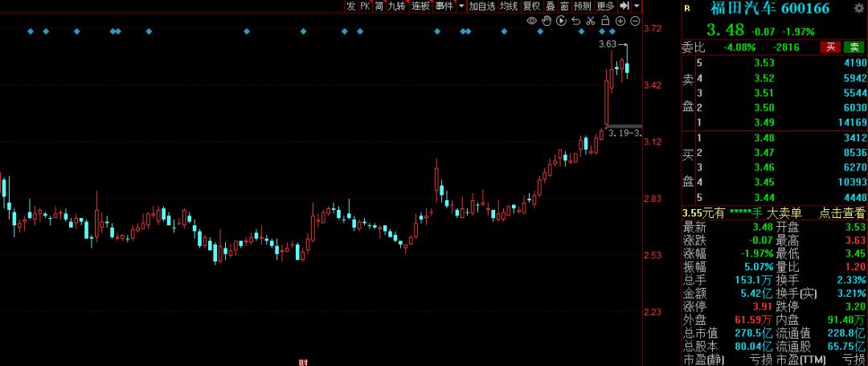Screen dimensions: 868x366
Task: Select sell level 3 price 3.51
Action: coord(764,93)
